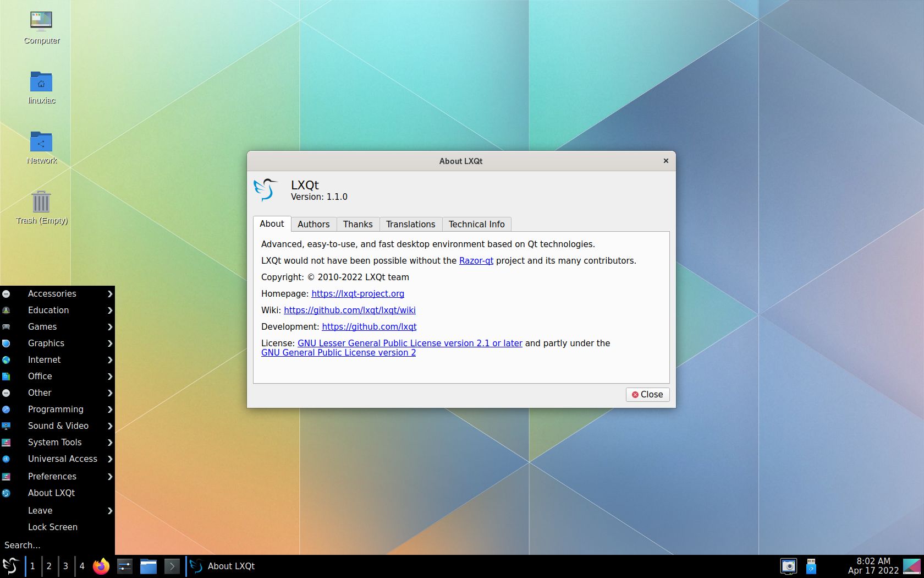Open the Universal Access menu entry
Viewport: 924px width, 578px height.
[x=57, y=459]
